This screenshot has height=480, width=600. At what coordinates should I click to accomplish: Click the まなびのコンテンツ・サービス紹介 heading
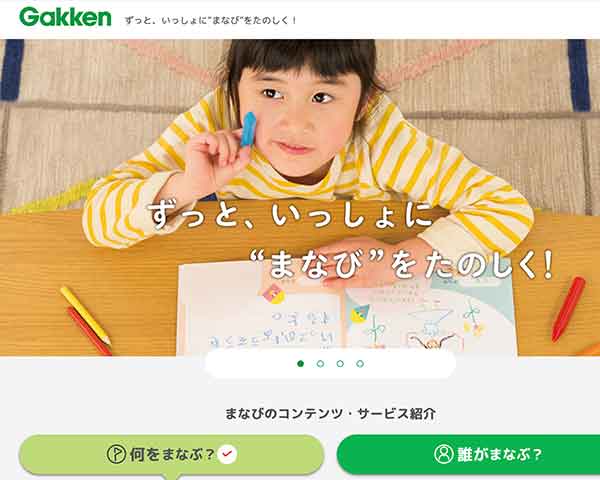coord(330,414)
